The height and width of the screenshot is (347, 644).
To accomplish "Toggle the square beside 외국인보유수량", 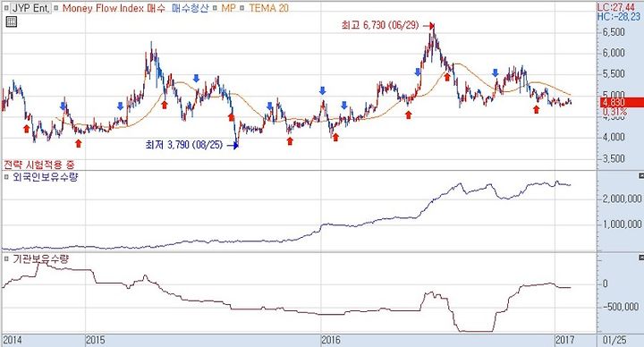I will pyautogui.click(x=6, y=177).
